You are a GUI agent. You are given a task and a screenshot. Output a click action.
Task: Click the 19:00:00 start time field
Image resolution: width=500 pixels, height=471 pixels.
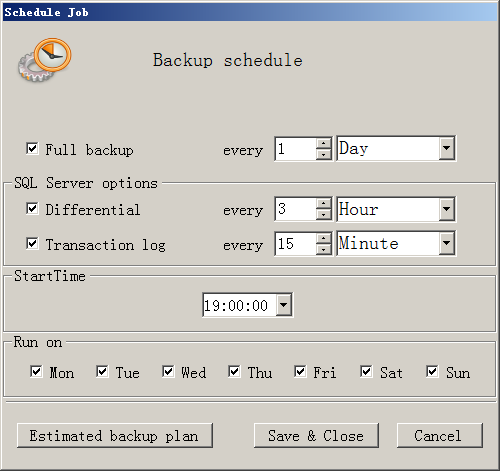click(x=240, y=305)
